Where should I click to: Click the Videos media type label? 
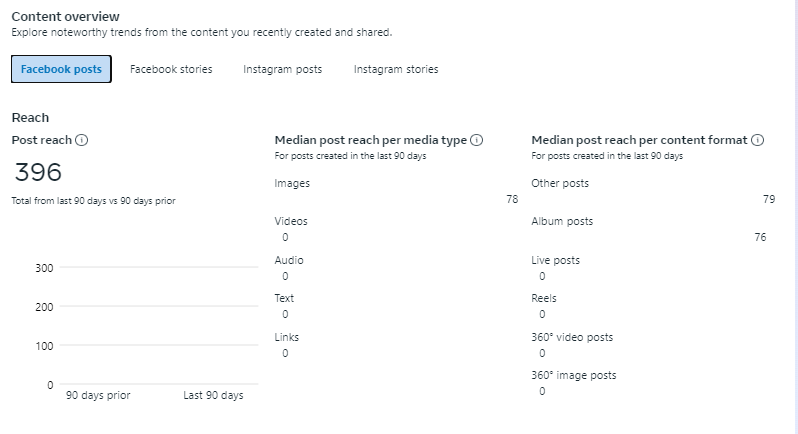(291, 222)
